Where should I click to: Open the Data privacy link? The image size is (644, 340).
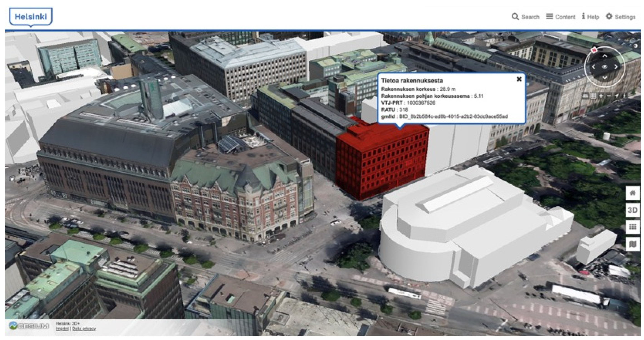point(84,329)
